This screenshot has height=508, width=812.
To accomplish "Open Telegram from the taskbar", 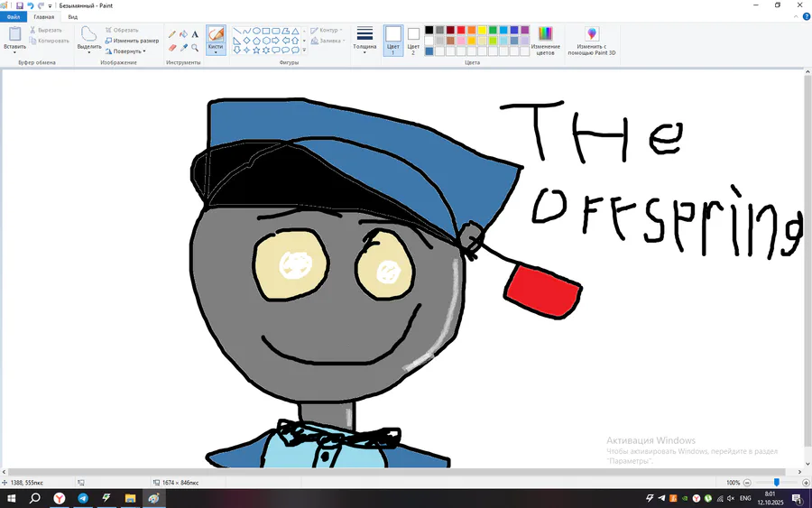I will point(83,498).
